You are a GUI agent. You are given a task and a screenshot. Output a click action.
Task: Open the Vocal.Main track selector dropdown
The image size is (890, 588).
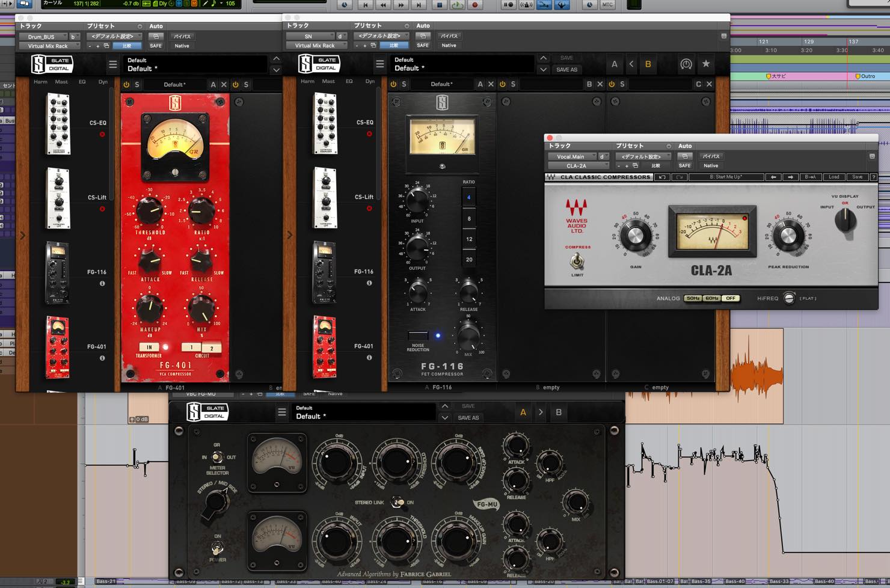572,156
